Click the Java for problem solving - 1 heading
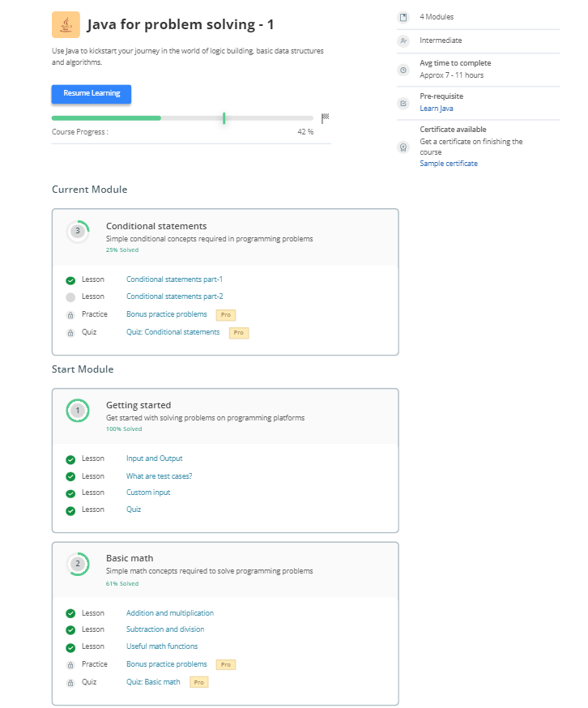The width and height of the screenshot is (588, 708). pos(181,24)
